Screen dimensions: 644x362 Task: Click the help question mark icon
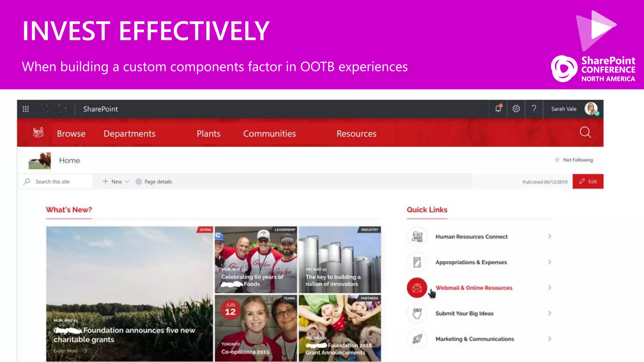[534, 109]
